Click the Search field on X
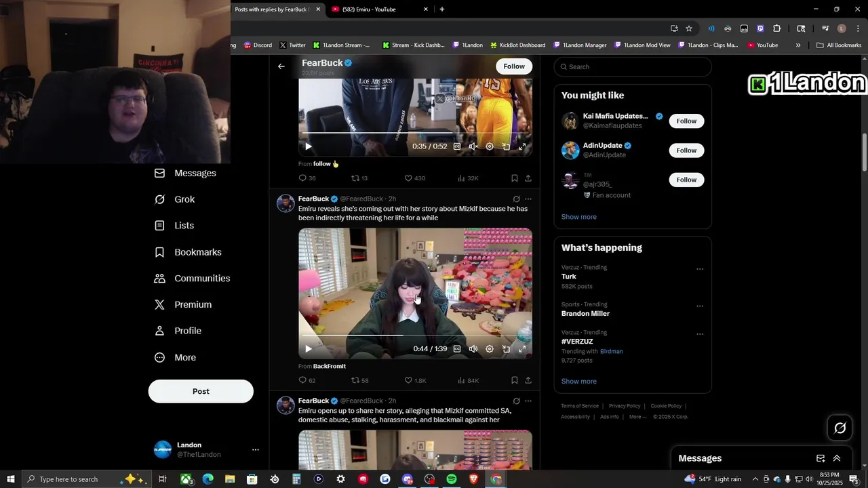 click(633, 66)
